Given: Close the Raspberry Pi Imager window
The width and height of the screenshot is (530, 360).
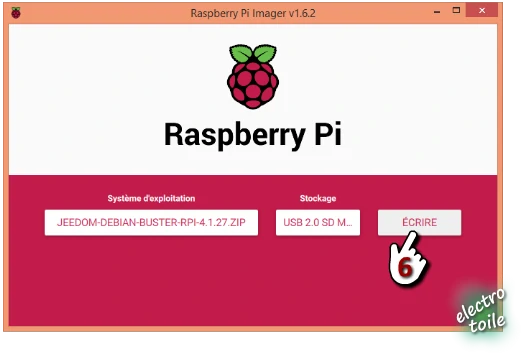Looking at the screenshot, I should (482, 10).
